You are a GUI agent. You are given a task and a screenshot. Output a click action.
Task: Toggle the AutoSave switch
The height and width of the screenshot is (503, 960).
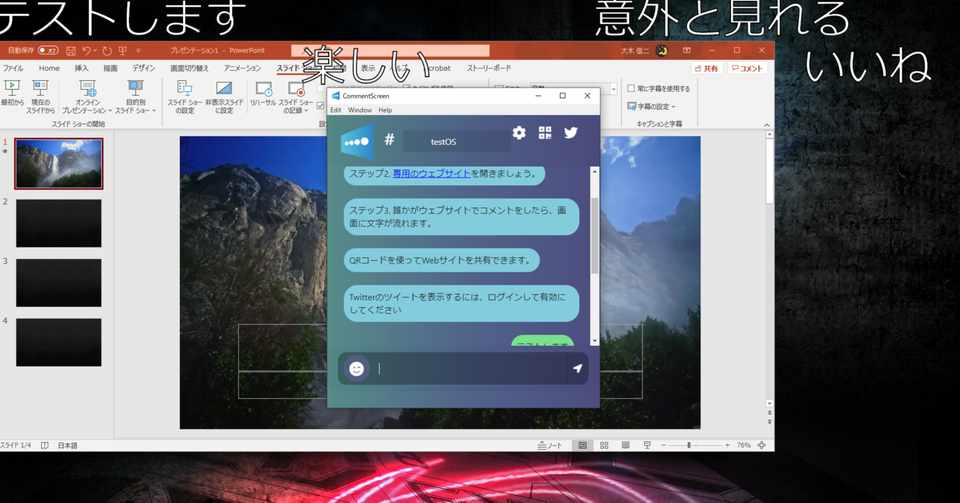[x=48, y=50]
